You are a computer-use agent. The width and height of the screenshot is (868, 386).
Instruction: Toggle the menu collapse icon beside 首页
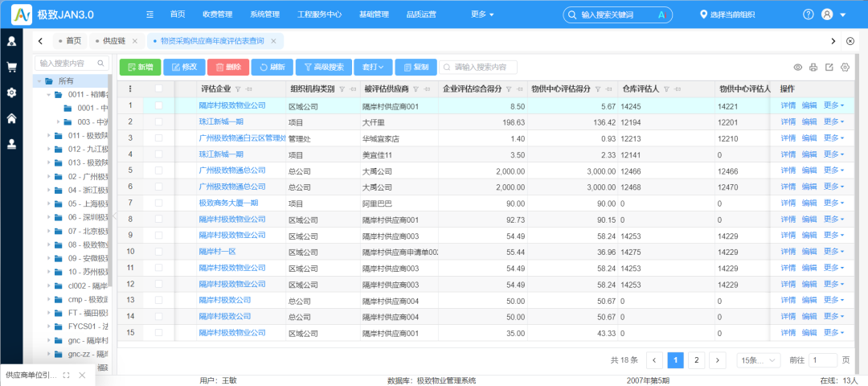tap(149, 15)
